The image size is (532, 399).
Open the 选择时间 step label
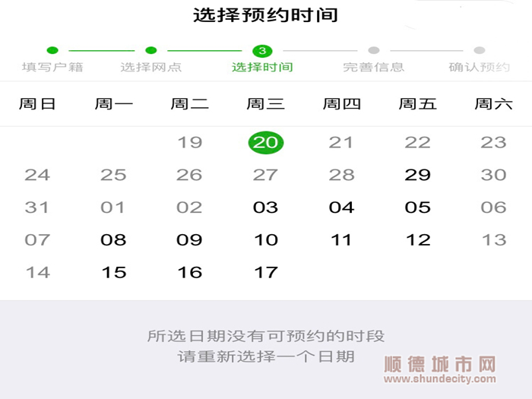262,67
